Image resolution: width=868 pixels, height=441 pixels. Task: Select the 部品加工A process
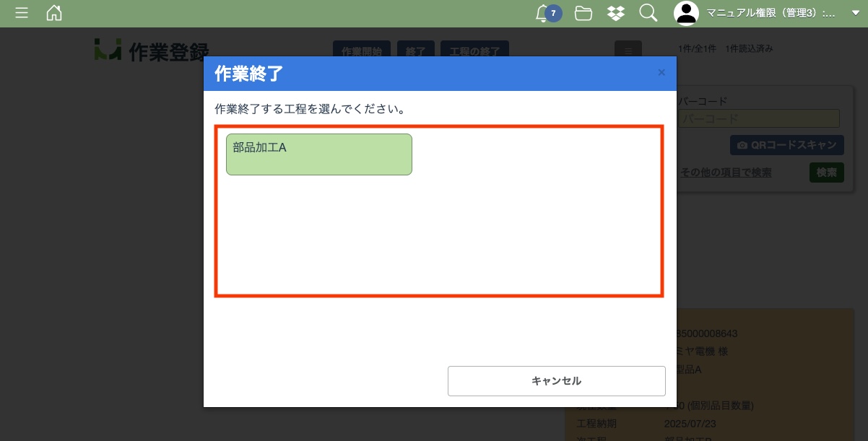[x=318, y=154]
